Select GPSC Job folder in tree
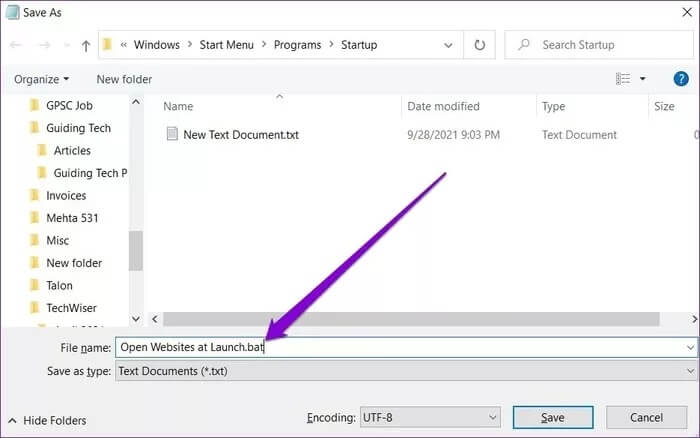Viewport: 700px width, 438px height. 69,106
